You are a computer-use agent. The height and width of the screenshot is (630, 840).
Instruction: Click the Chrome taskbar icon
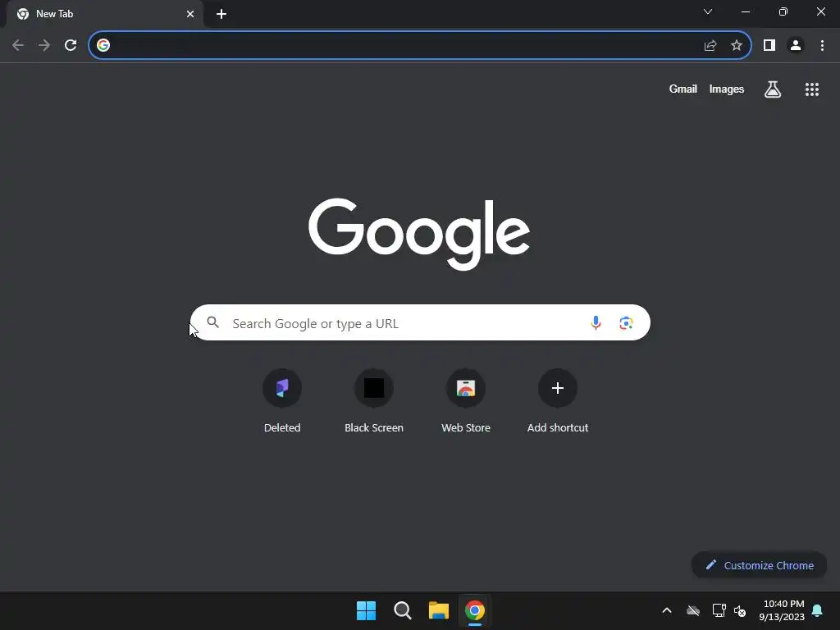coord(475,610)
